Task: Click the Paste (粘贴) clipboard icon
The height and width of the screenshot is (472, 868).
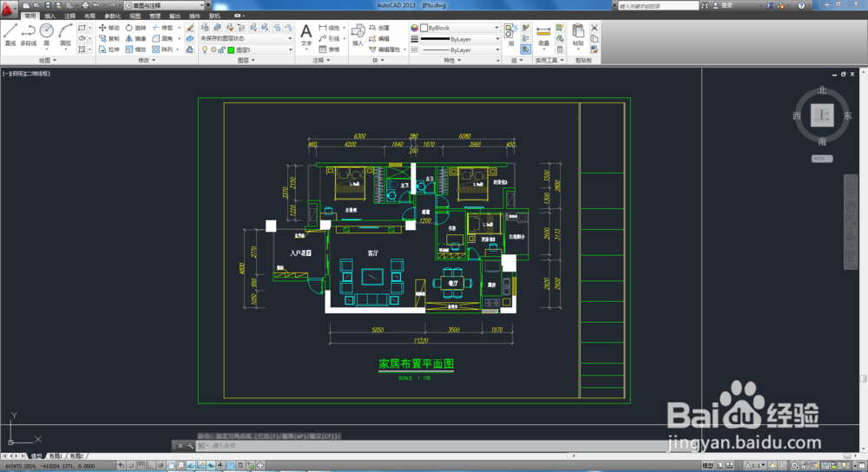Action: click(578, 36)
